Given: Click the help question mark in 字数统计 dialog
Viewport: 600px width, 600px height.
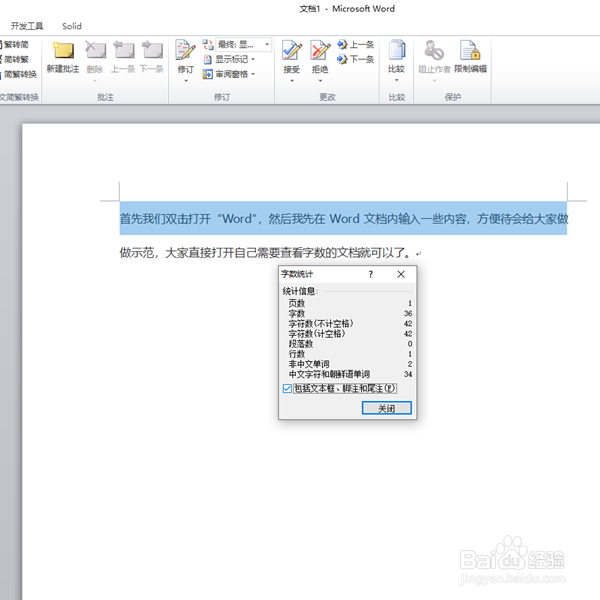Looking at the screenshot, I should pyautogui.click(x=370, y=274).
